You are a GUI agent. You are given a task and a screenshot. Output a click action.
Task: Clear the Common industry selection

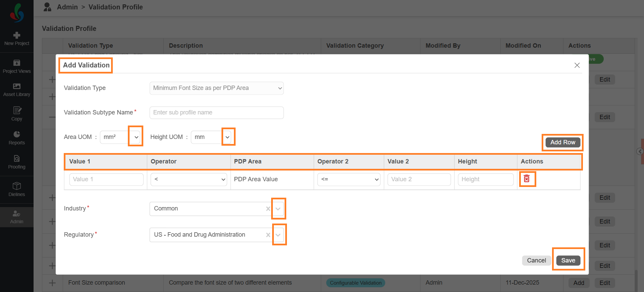point(268,209)
